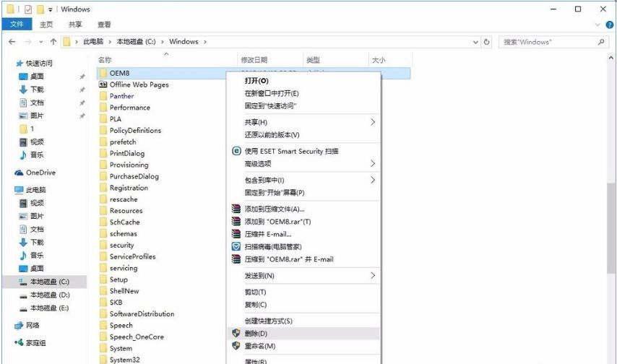Open the Quick Access Toolbar customize dropdown

[51, 9]
